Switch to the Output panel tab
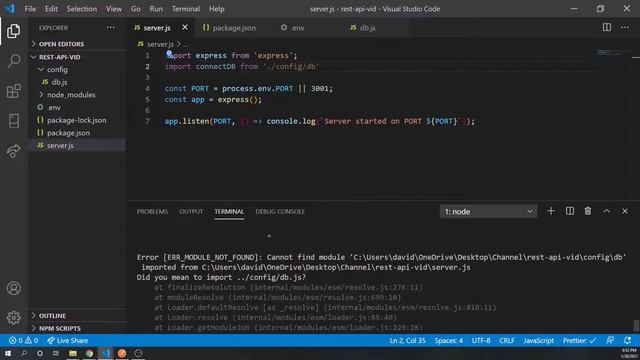Viewport: 640px width, 360px height. click(191, 211)
